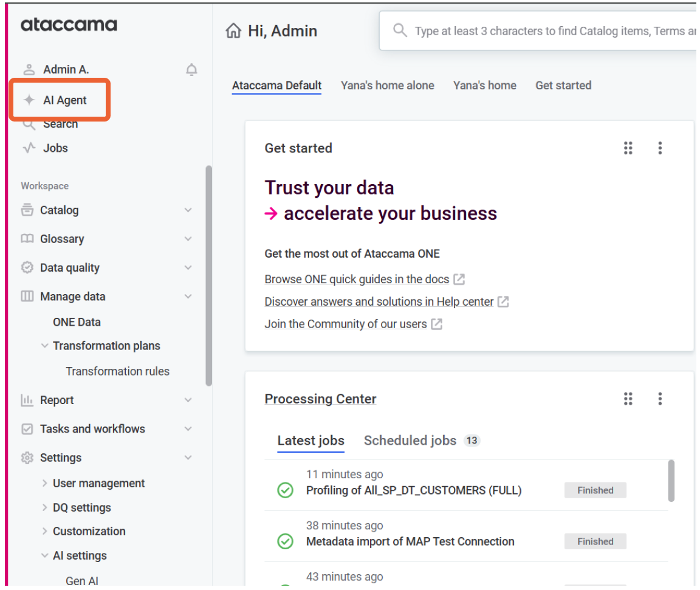
Task: Click the notification bell icon
Action: (x=191, y=70)
